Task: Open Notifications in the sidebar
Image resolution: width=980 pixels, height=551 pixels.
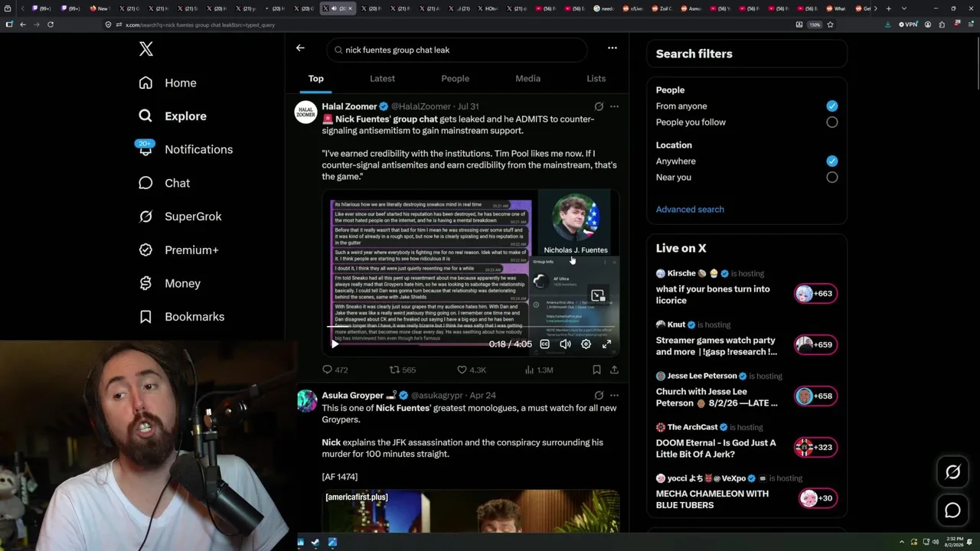Action: (x=185, y=149)
